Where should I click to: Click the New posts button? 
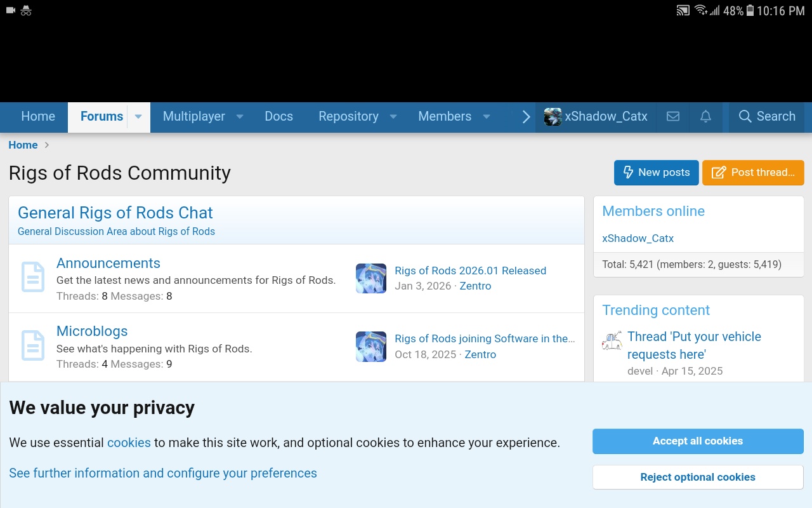click(x=656, y=172)
